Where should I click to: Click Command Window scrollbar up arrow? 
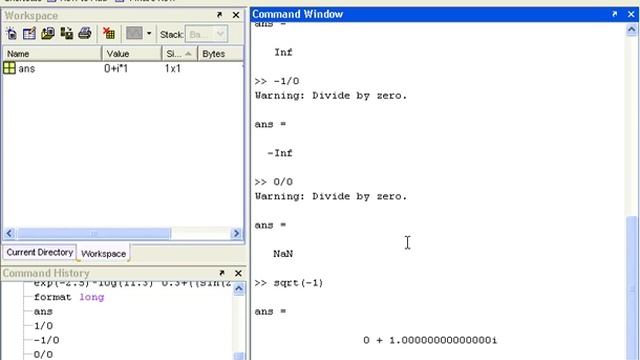(x=631, y=29)
